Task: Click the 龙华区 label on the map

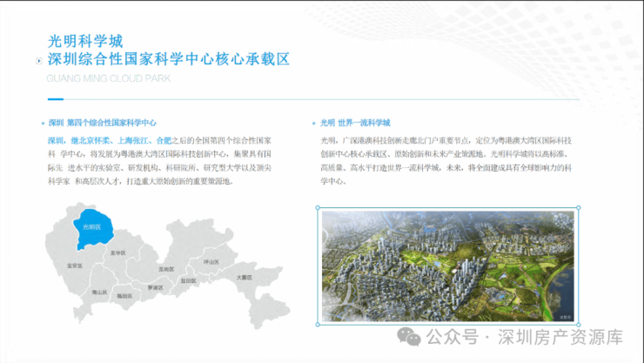Action: pyautogui.click(x=117, y=253)
